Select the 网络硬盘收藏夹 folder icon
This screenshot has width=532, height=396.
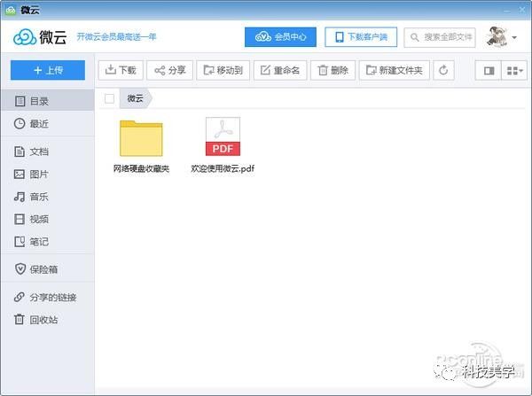coord(141,138)
